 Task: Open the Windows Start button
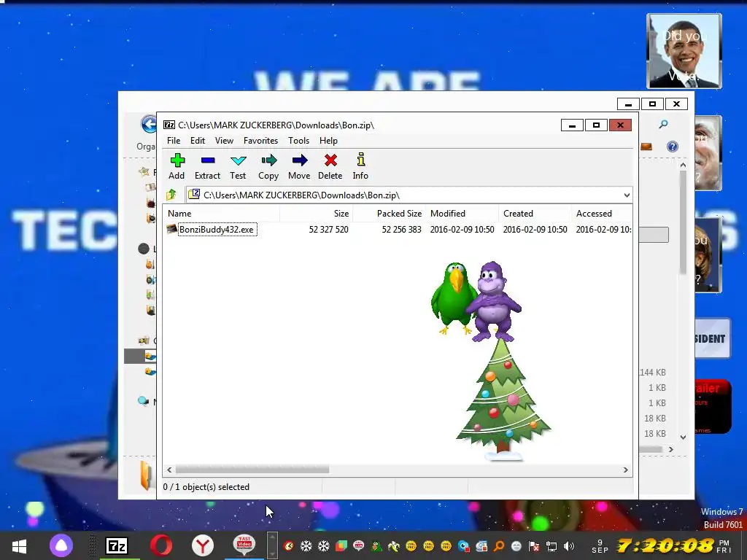pyautogui.click(x=18, y=545)
